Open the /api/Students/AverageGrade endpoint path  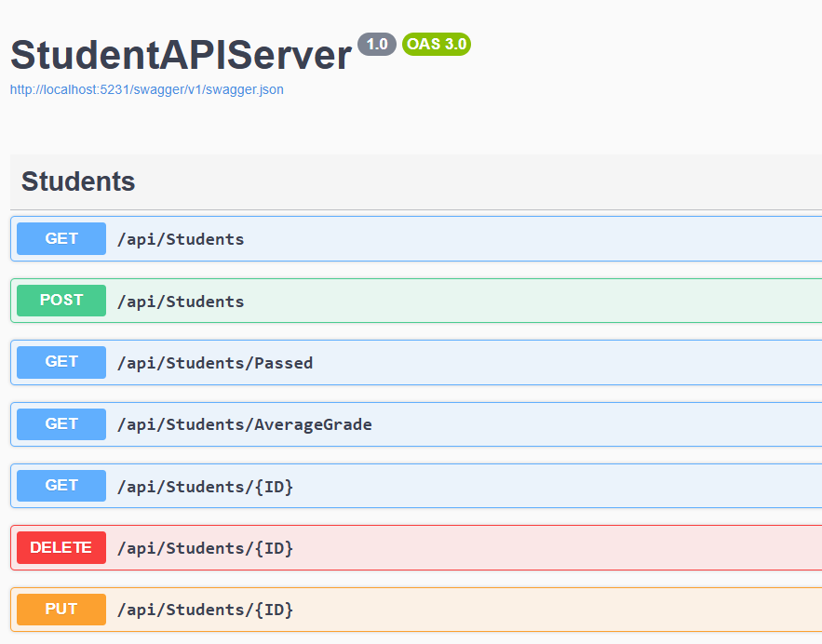click(x=244, y=425)
